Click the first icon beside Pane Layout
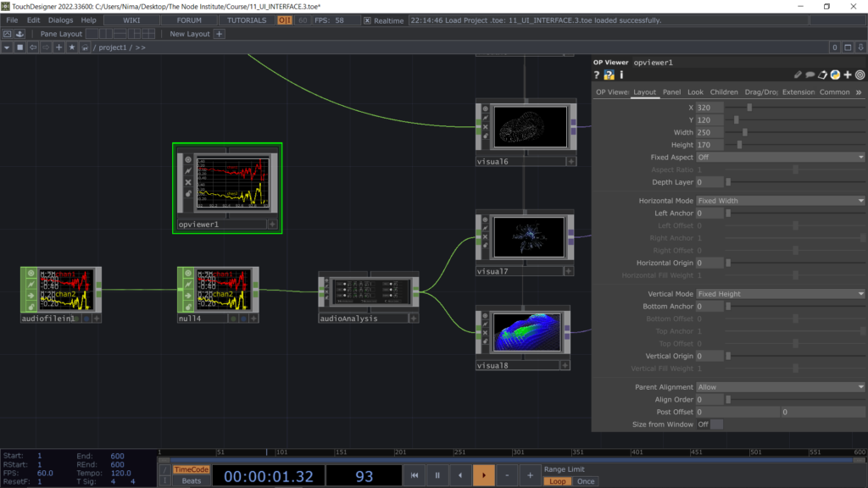Image resolution: width=868 pixels, height=488 pixels. (7, 34)
